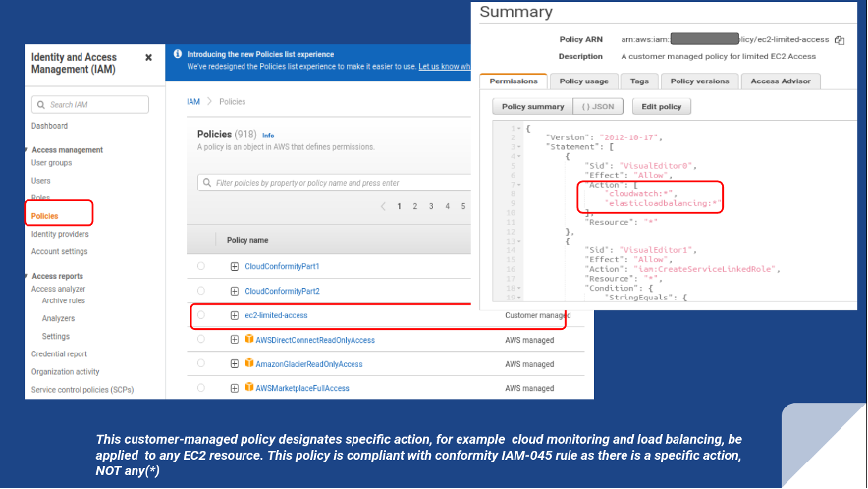Copy the Policy ARN to clipboard
Screen dimensions: 868x489
(840, 40)
